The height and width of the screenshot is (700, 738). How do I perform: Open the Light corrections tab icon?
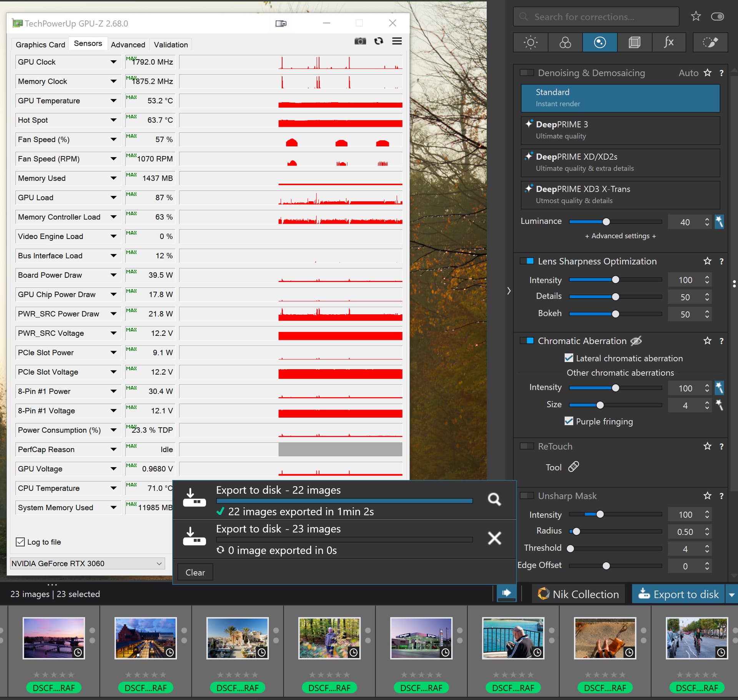pyautogui.click(x=530, y=42)
